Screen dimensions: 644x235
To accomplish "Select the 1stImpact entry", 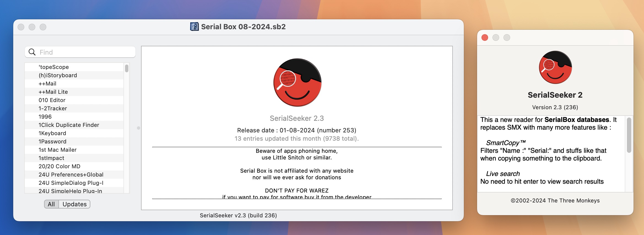I will [74, 158].
